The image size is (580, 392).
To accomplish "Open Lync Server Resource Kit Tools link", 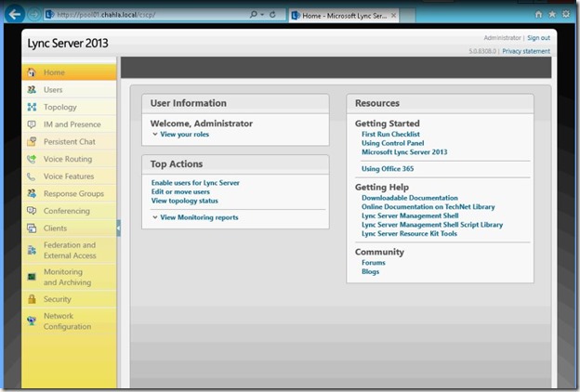I will click(x=409, y=234).
